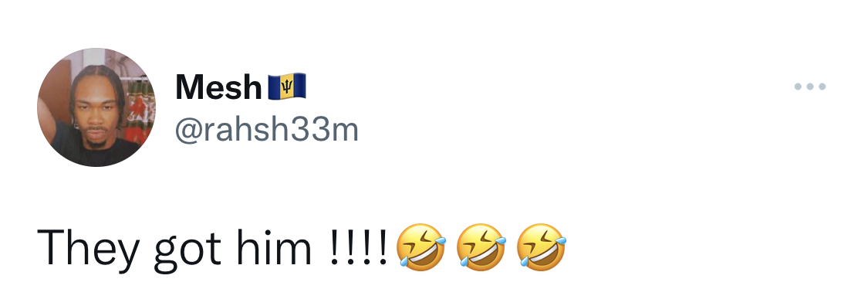The image size is (868, 306).
Task: Open the three-dot more options menu
Action: click(810, 87)
